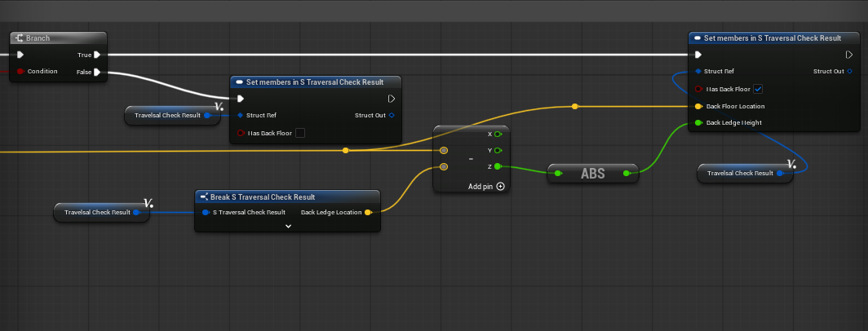Click Add pin on the subtract node
Image resolution: width=868 pixels, height=331 pixels.
tap(486, 187)
